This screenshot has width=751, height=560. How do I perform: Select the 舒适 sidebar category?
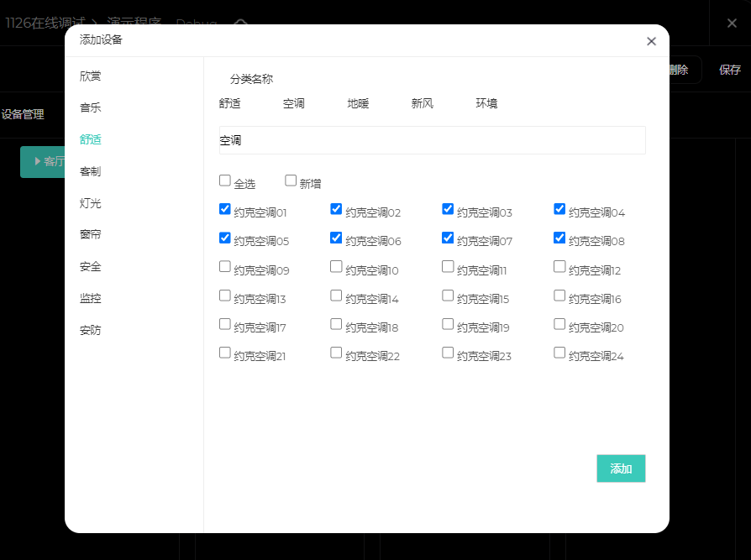pos(90,139)
